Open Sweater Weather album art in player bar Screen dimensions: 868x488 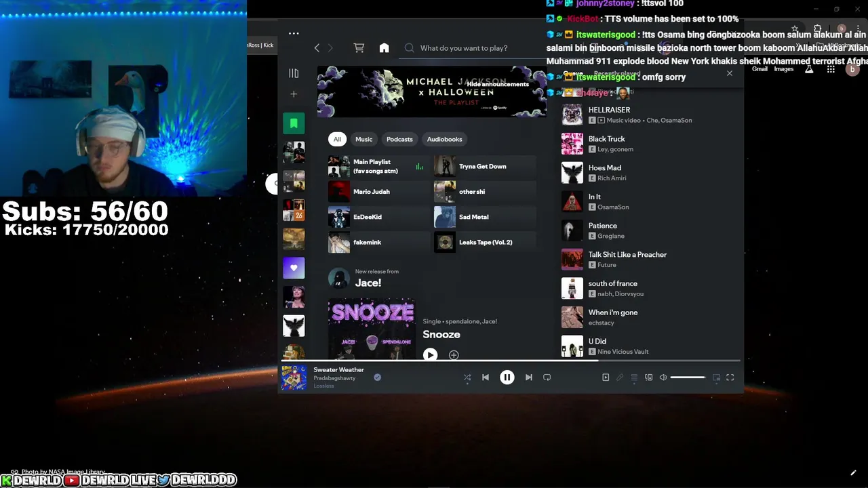tap(294, 378)
